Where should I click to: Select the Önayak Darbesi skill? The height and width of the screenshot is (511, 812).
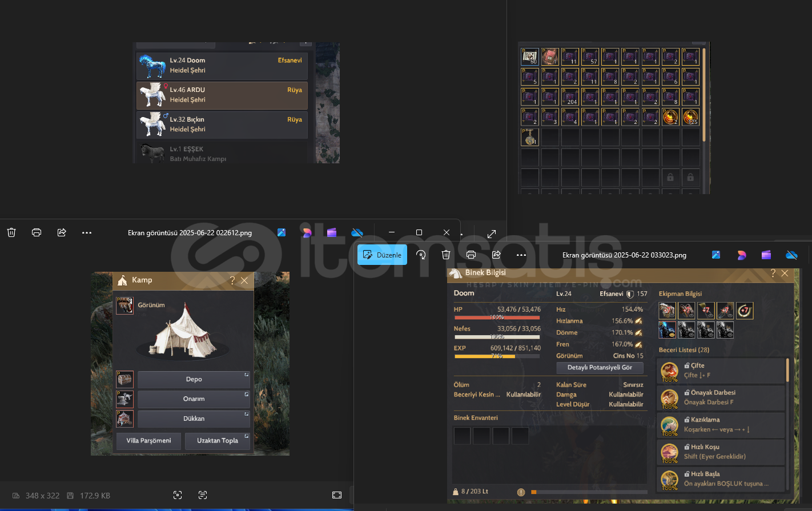tap(721, 398)
